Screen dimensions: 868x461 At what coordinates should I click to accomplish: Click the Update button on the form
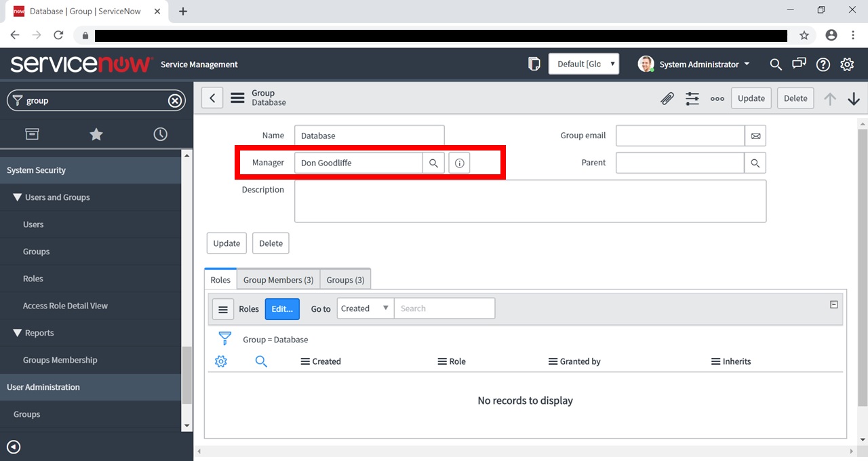(x=226, y=243)
